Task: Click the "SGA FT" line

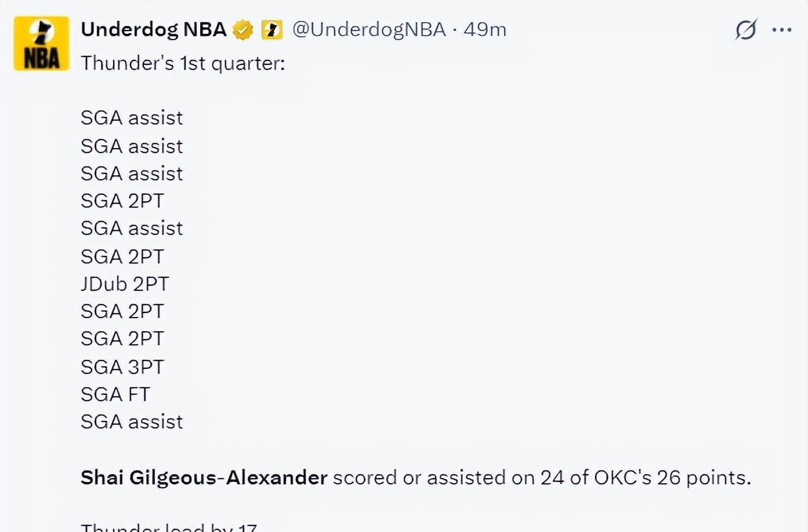Action: coord(115,394)
